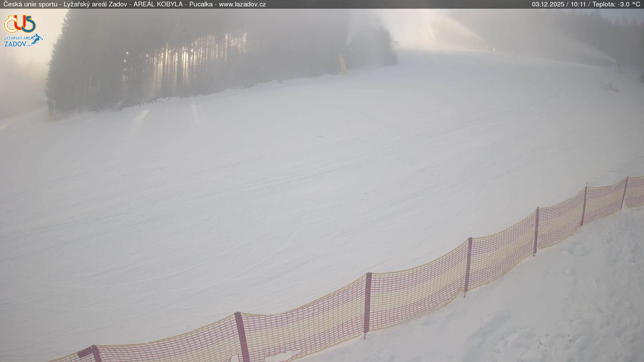
Task: Click the skier figure in Zadov logo
Action: [38, 40]
